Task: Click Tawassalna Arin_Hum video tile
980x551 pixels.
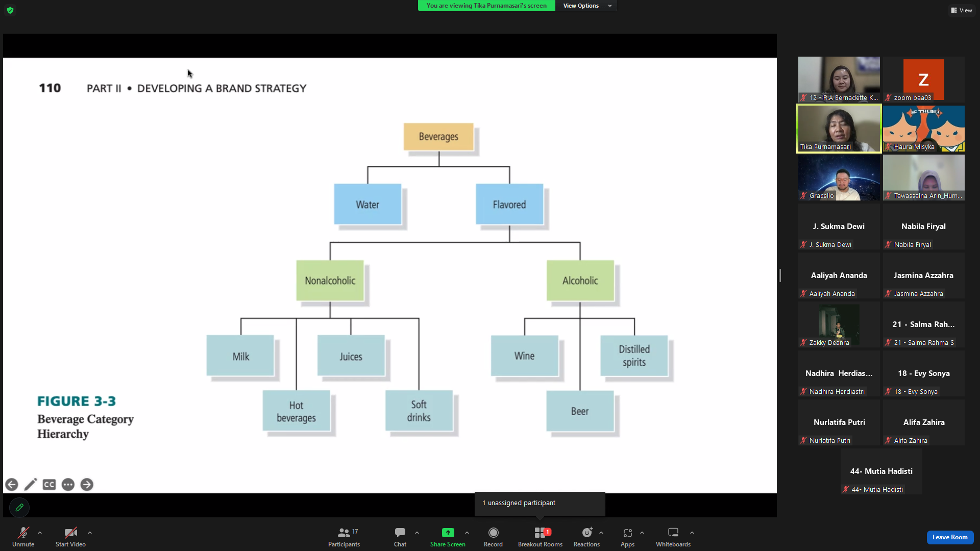Action: click(923, 178)
